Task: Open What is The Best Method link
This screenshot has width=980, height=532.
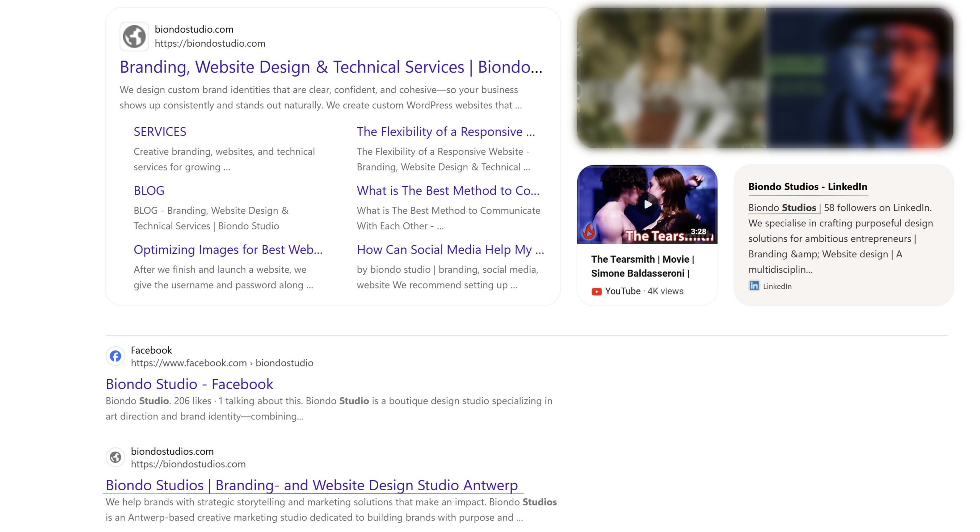Action: (x=448, y=191)
